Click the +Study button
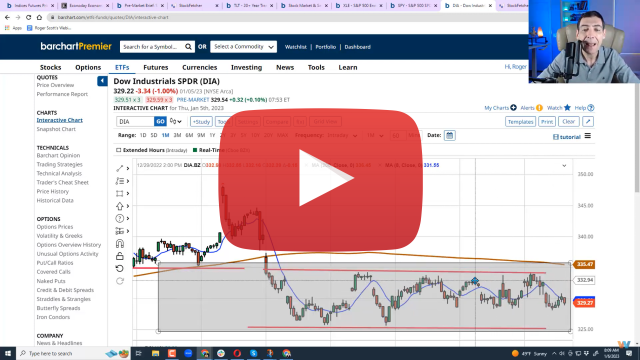Screen dimensions: 640x360 click(201, 122)
